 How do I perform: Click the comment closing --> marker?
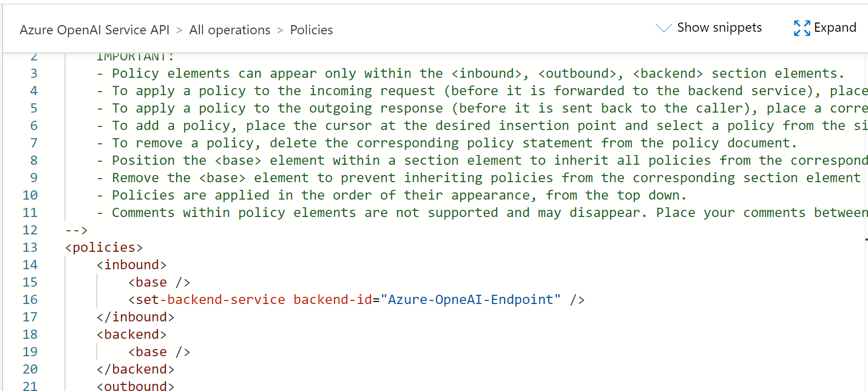pos(77,230)
